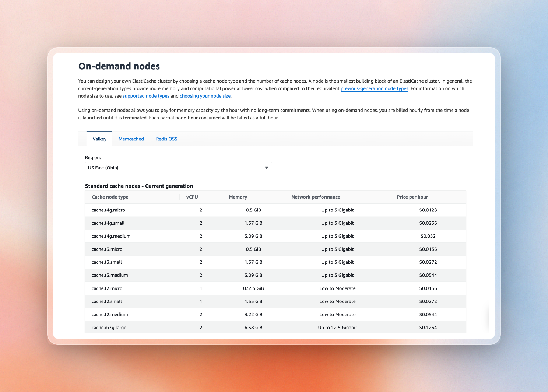Screen dimensions: 548x392
Task: Open the Redis OSS tab
Action: coord(166,139)
